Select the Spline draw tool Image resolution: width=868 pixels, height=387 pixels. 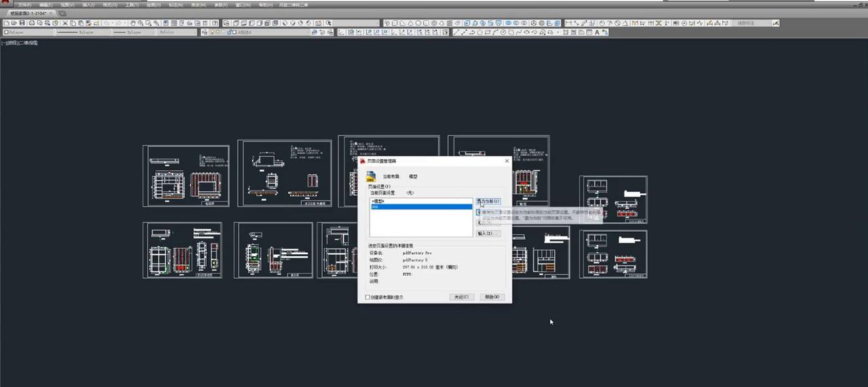point(519,32)
